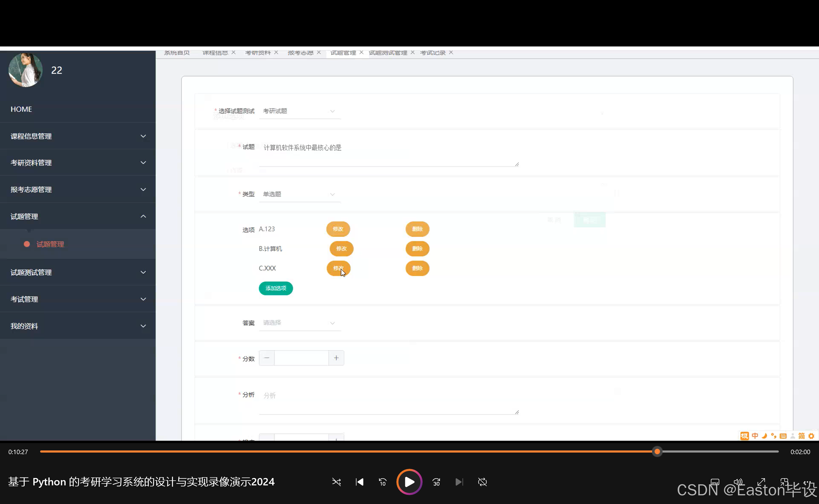Image resolution: width=819 pixels, height=504 pixels.
Task: Close the 考研资料 tab
Action: tap(276, 53)
